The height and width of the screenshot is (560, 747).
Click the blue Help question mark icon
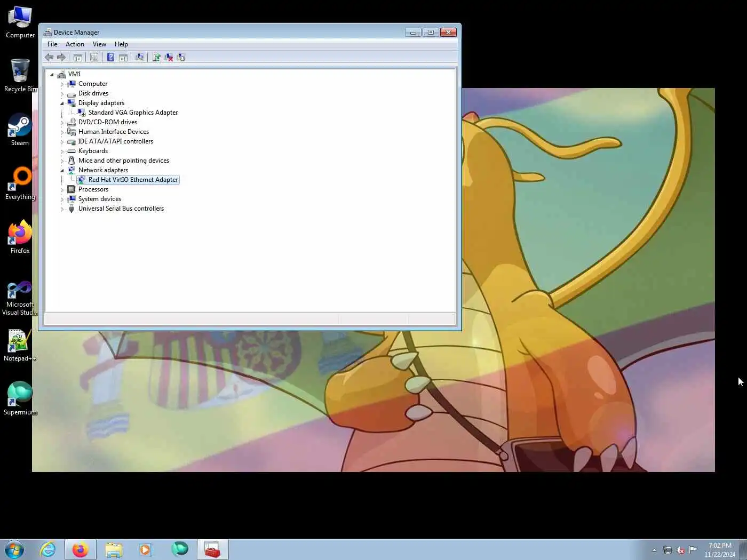coord(110,58)
